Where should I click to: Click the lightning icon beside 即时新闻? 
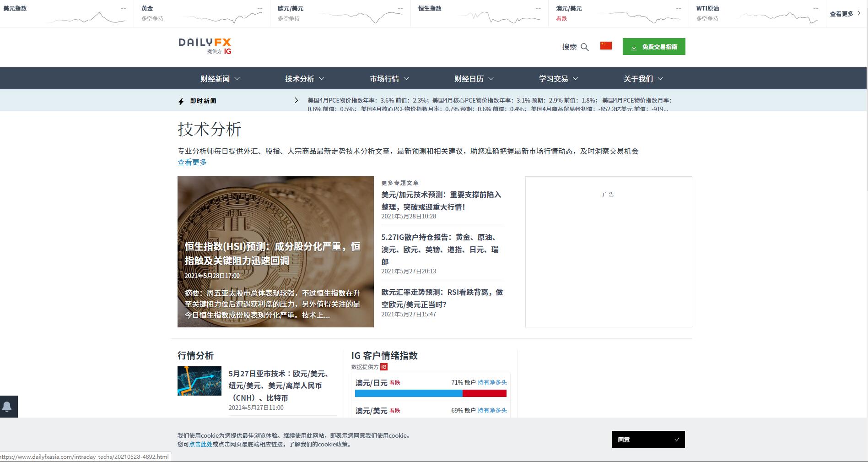tap(181, 100)
